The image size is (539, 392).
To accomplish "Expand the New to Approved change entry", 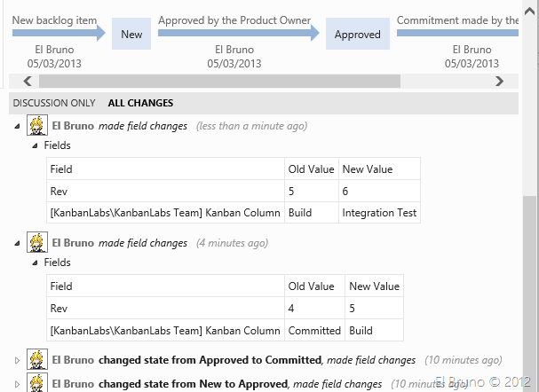I will [x=18, y=384].
